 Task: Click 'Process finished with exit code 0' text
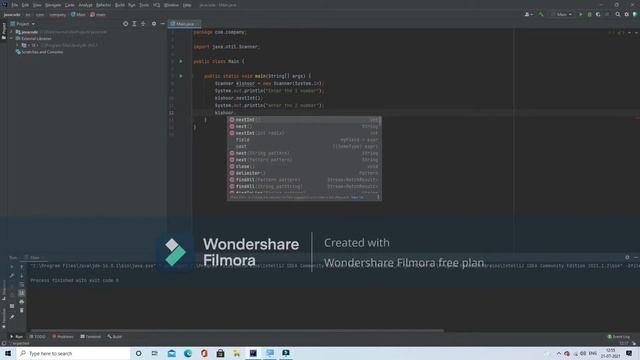[74, 280]
